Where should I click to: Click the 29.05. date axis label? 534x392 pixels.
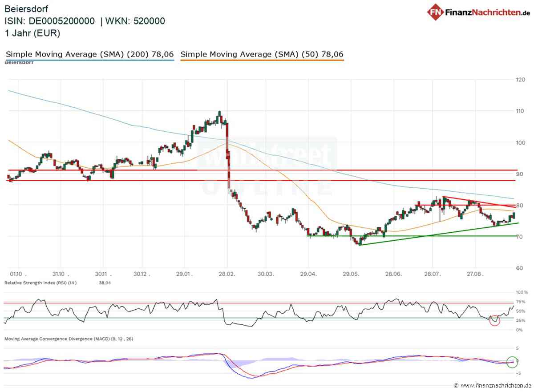click(x=351, y=273)
